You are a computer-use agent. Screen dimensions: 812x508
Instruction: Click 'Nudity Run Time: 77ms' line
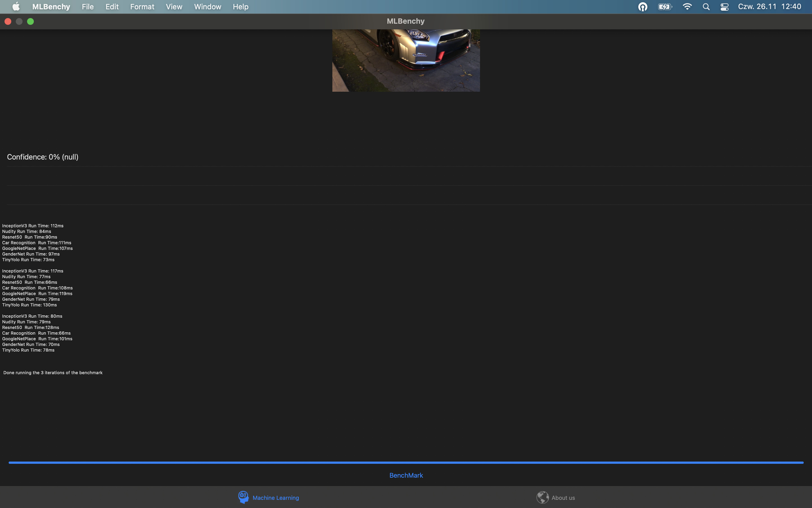click(x=26, y=277)
